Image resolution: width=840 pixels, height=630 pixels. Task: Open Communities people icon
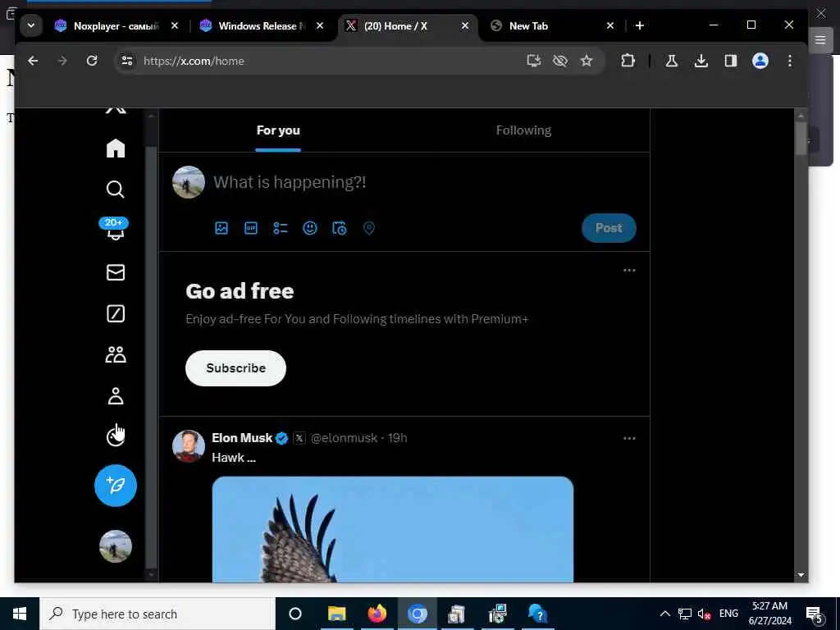click(x=115, y=354)
